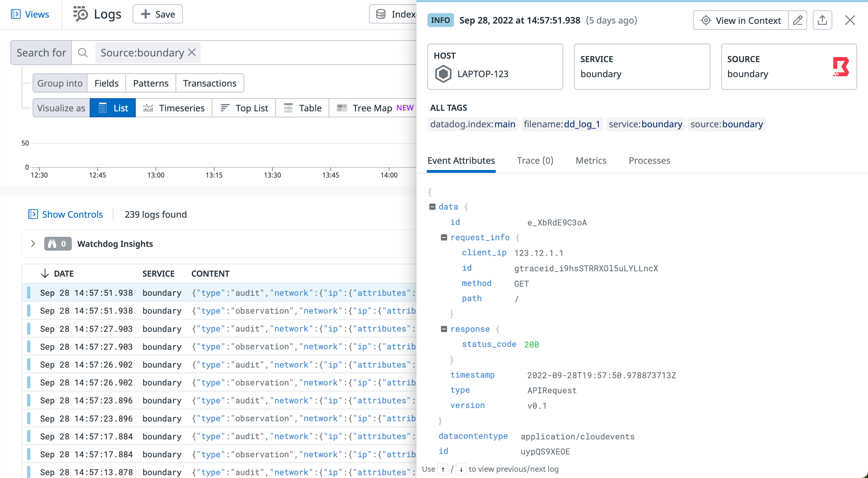Select the Timeseries visualization icon
This screenshot has width=868, height=478.
(x=149, y=108)
